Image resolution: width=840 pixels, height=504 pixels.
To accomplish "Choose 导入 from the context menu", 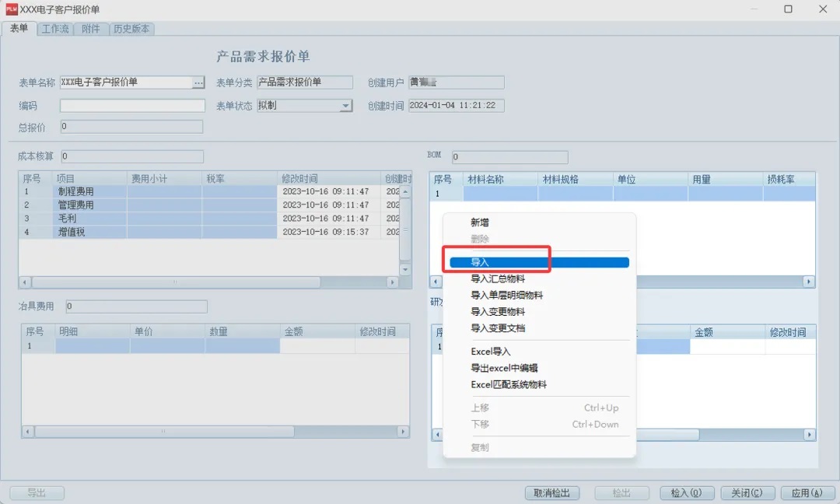I will click(x=540, y=262).
